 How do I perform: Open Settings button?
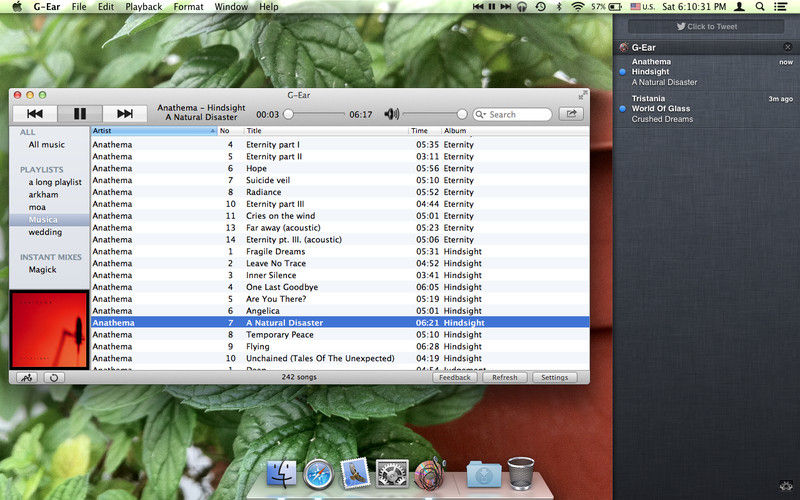(555, 378)
